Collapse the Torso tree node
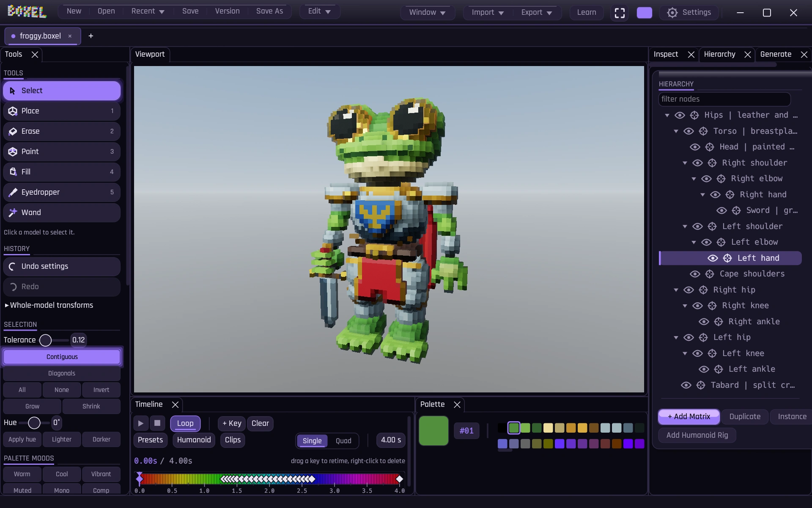Image resolution: width=812 pixels, height=508 pixels. pyautogui.click(x=676, y=131)
